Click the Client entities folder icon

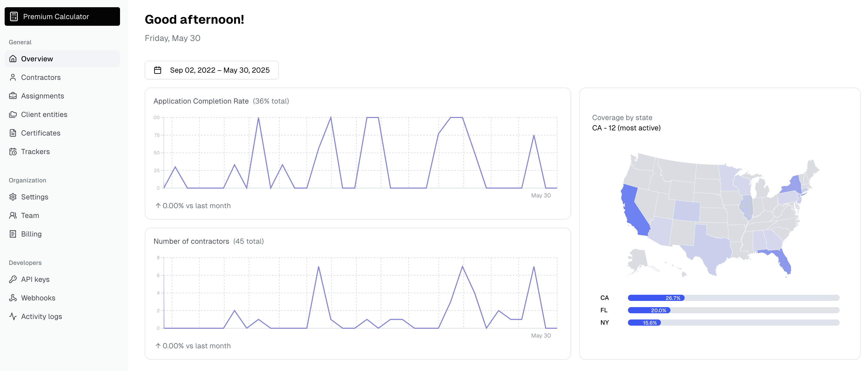click(13, 114)
